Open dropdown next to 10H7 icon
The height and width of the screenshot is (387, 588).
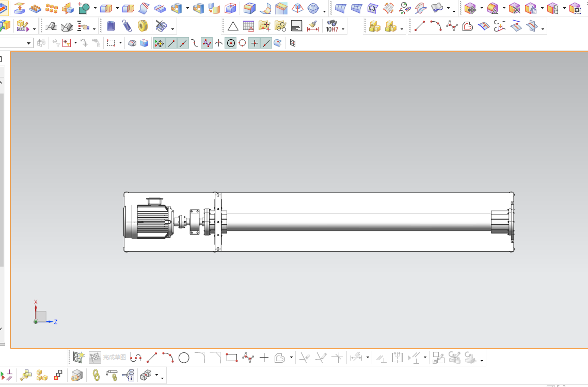tap(343, 29)
